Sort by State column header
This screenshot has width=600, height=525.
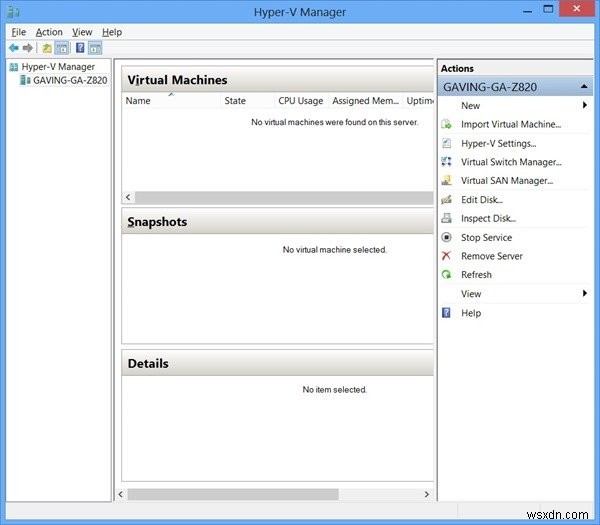pyautogui.click(x=248, y=101)
